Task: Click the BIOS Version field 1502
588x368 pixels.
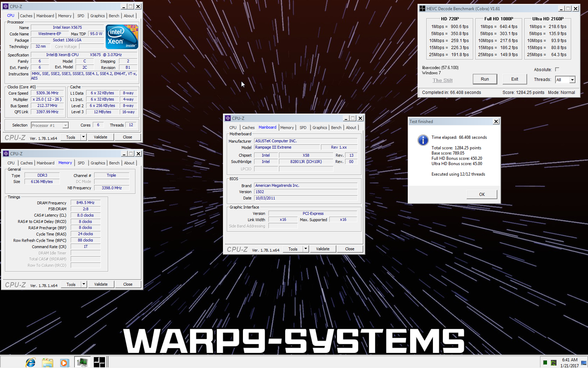Action: 306,192
